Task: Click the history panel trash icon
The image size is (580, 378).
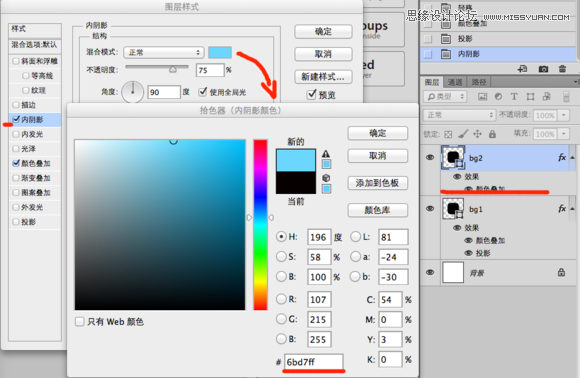Action: click(x=562, y=69)
